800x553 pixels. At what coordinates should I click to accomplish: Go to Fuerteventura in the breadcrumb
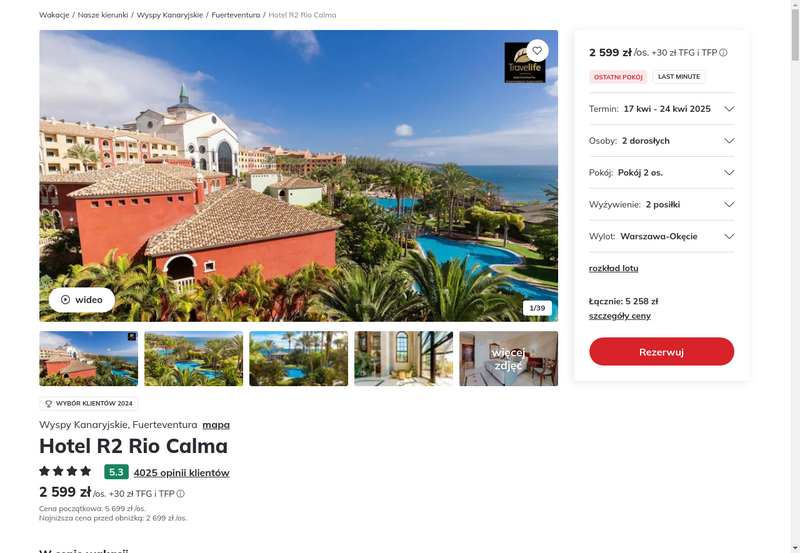(x=236, y=15)
